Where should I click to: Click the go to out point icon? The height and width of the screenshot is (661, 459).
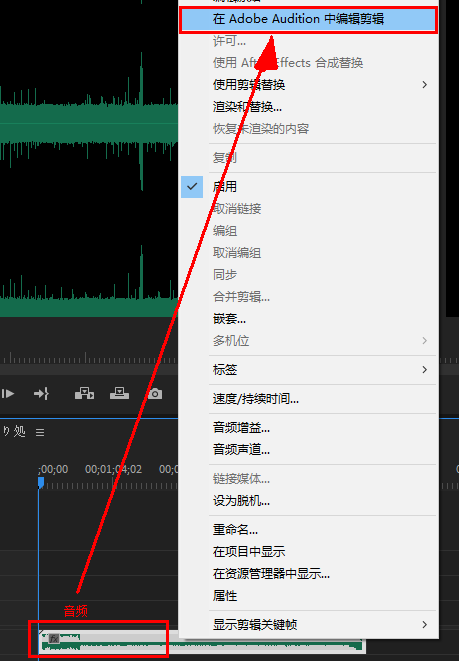point(41,394)
